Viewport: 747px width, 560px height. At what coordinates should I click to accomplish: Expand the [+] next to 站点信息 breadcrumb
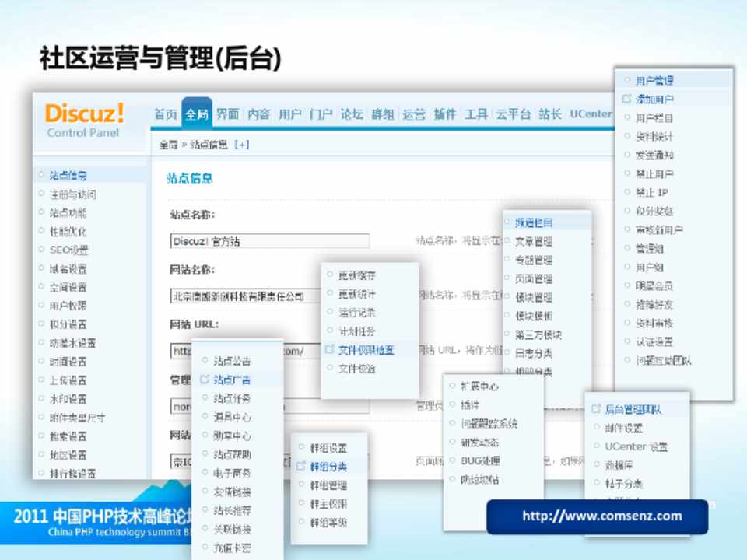241,145
